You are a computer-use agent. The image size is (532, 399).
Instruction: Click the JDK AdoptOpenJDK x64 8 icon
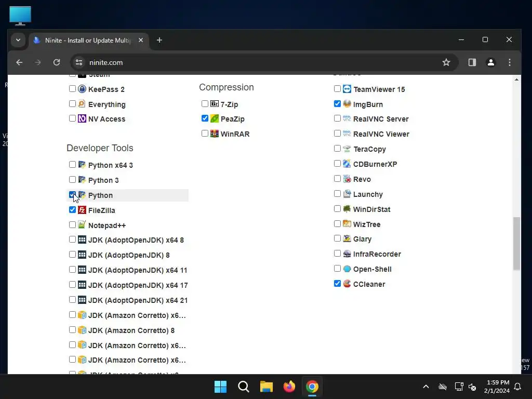pos(82,240)
